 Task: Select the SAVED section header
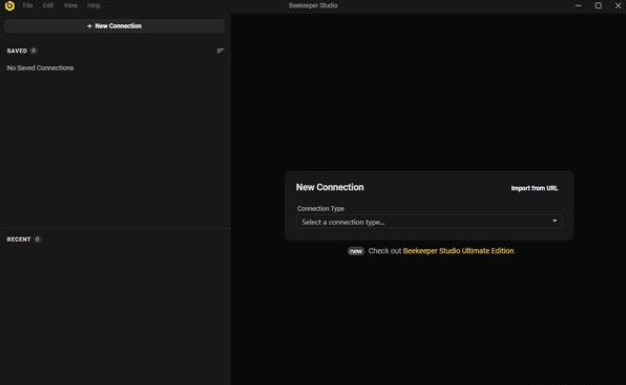[17, 51]
